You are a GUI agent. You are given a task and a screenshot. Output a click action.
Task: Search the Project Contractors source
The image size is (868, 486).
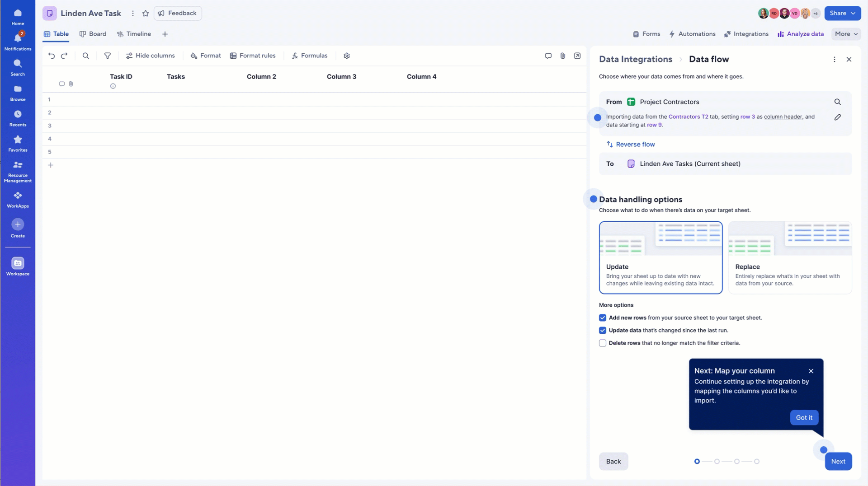pos(837,102)
